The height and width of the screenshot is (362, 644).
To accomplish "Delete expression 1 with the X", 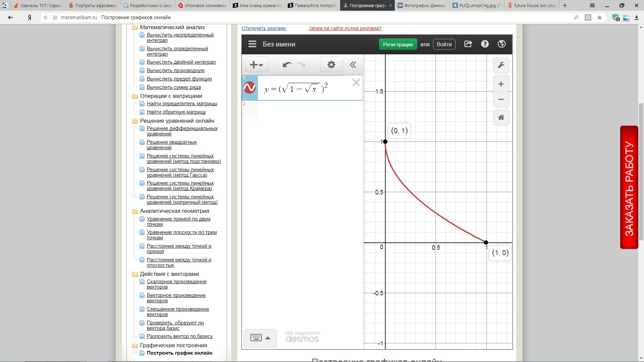I will pos(356,82).
